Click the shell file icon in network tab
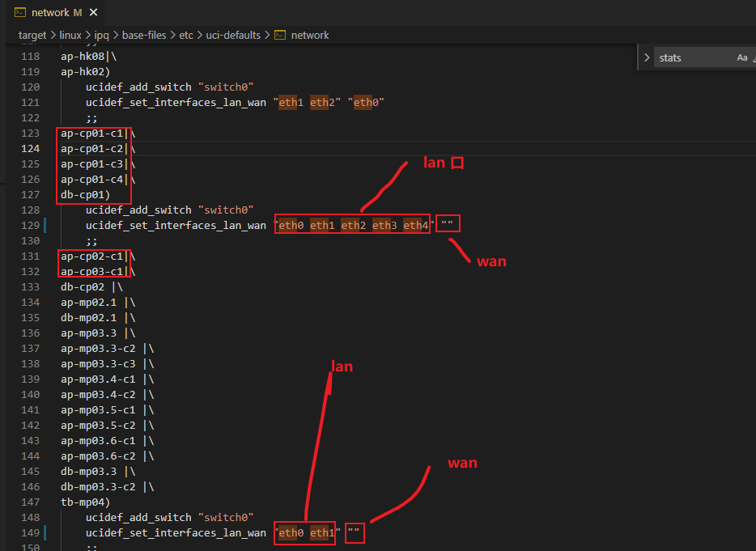756x551 pixels. click(x=20, y=12)
